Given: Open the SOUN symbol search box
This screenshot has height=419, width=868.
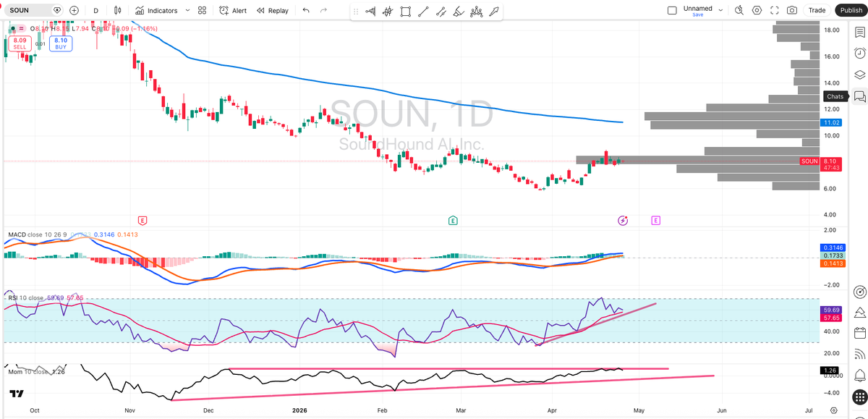Looking at the screenshot, I should click(x=33, y=10).
